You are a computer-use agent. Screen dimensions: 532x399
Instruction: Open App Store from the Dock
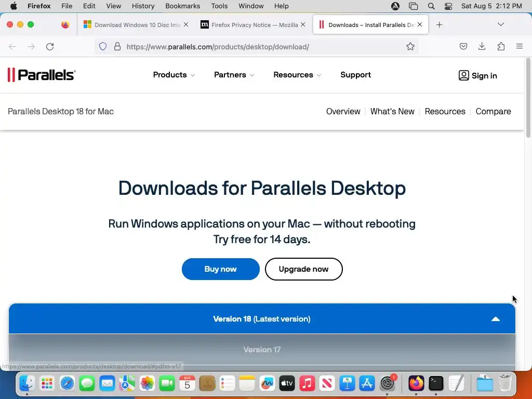click(x=367, y=384)
